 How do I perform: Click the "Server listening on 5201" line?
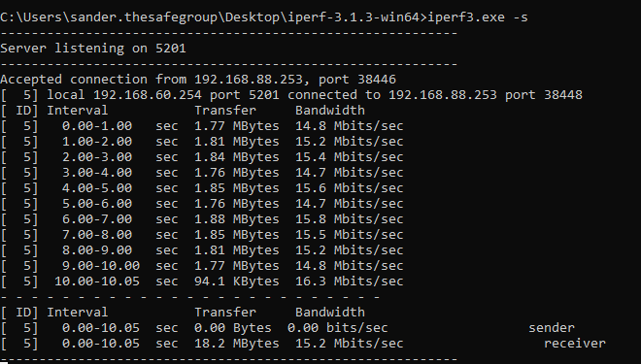tap(93, 49)
